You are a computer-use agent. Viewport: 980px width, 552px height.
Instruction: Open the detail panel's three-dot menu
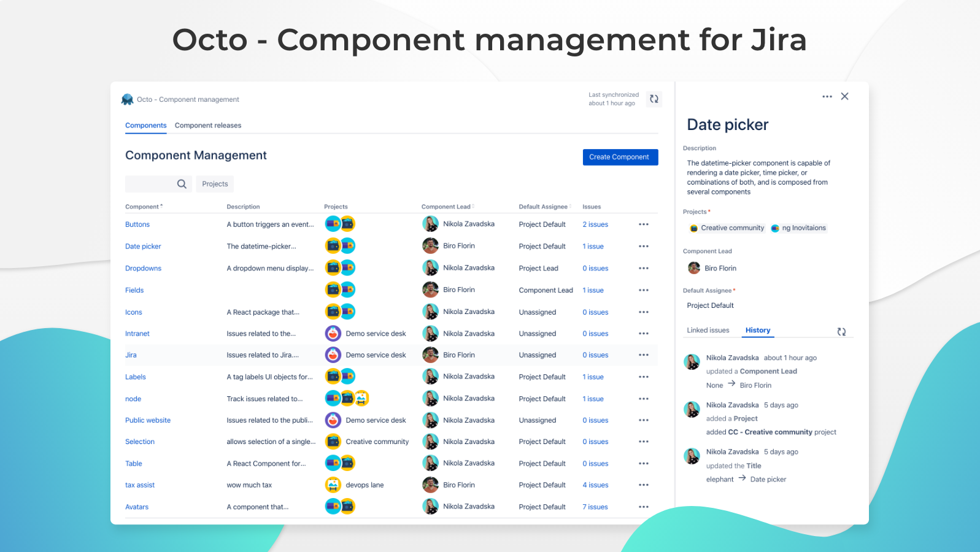click(827, 96)
